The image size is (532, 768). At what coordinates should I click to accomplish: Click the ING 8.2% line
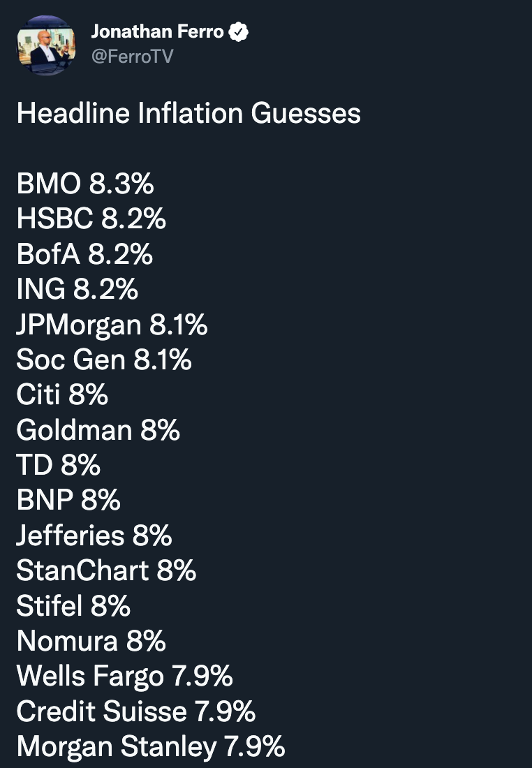[77, 290]
